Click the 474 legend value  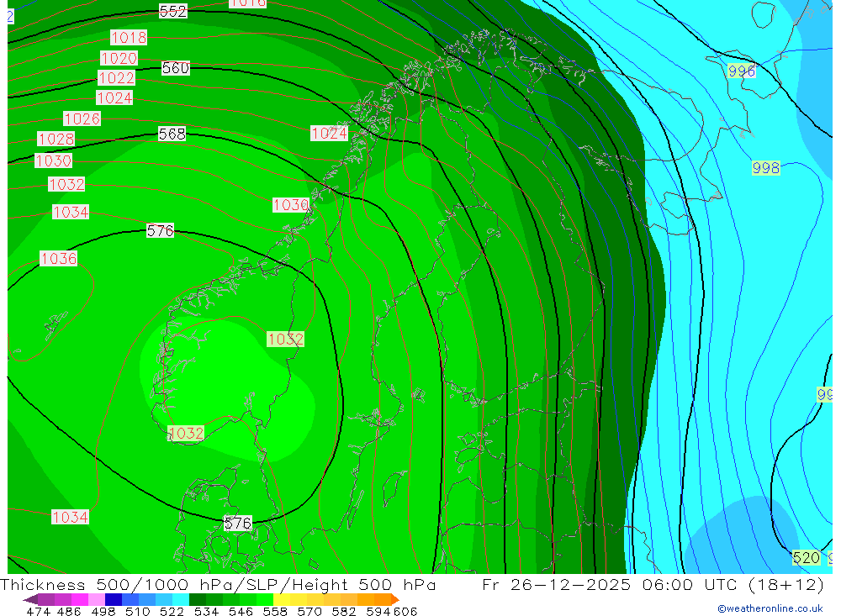[x=38, y=611]
